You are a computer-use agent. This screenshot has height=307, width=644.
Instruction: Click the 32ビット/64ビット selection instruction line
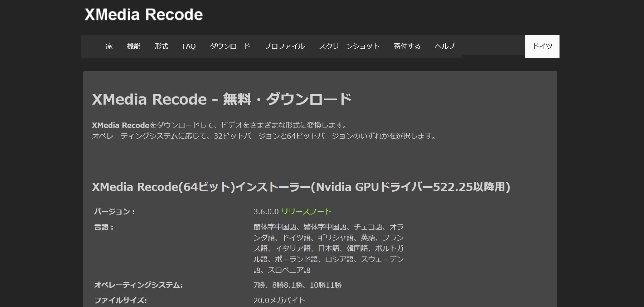coord(265,136)
